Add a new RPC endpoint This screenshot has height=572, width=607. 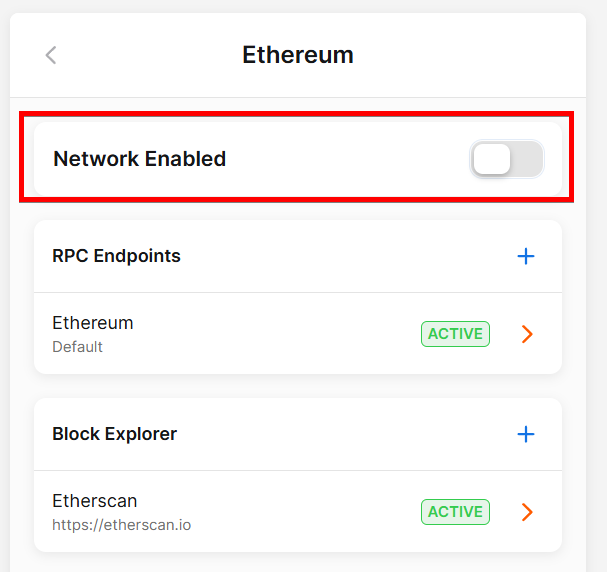[x=526, y=256]
